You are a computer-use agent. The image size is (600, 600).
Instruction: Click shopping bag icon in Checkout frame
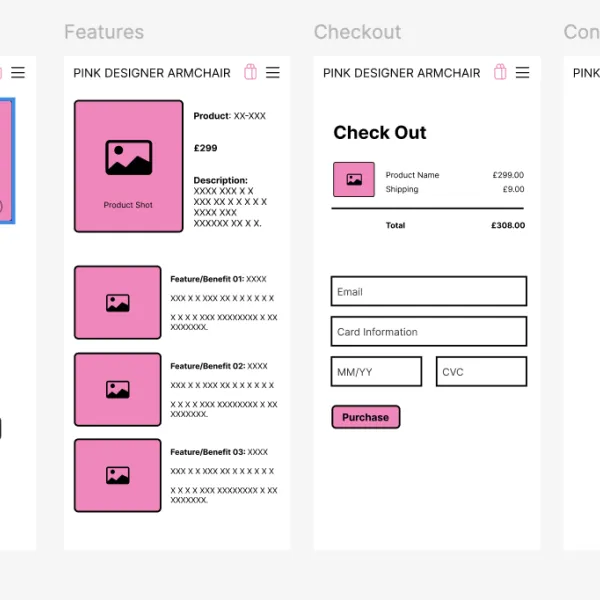pos(500,72)
